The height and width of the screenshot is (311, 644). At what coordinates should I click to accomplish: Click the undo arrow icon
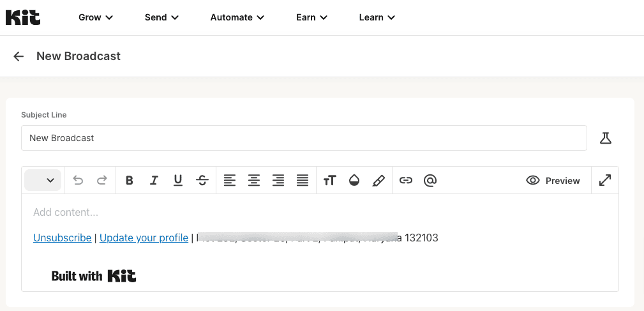coord(79,181)
